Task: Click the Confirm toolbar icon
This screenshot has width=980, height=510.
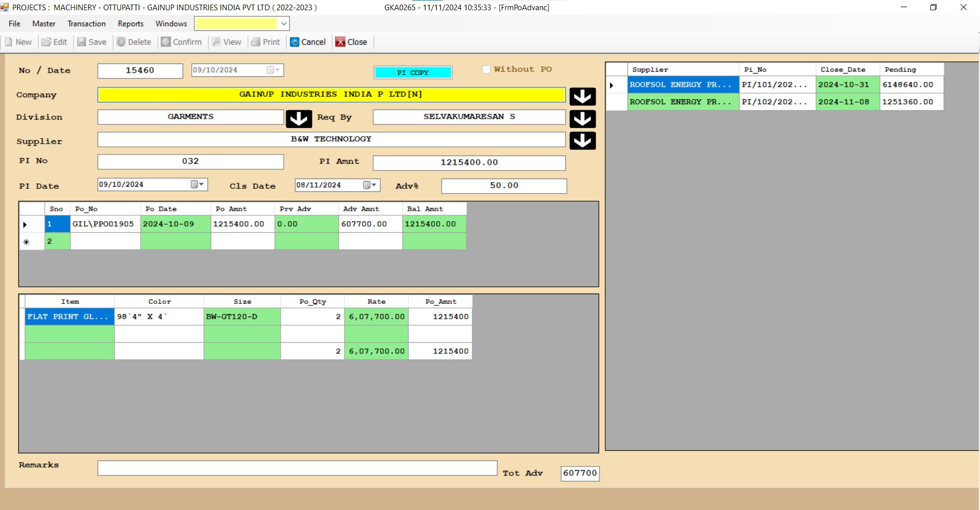Action: click(166, 42)
